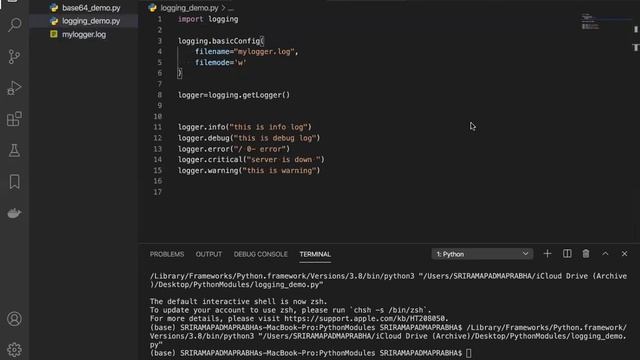The height and width of the screenshot is (360, 640).
Task: Open the Run and Debug view
Action: pos(14,88)
